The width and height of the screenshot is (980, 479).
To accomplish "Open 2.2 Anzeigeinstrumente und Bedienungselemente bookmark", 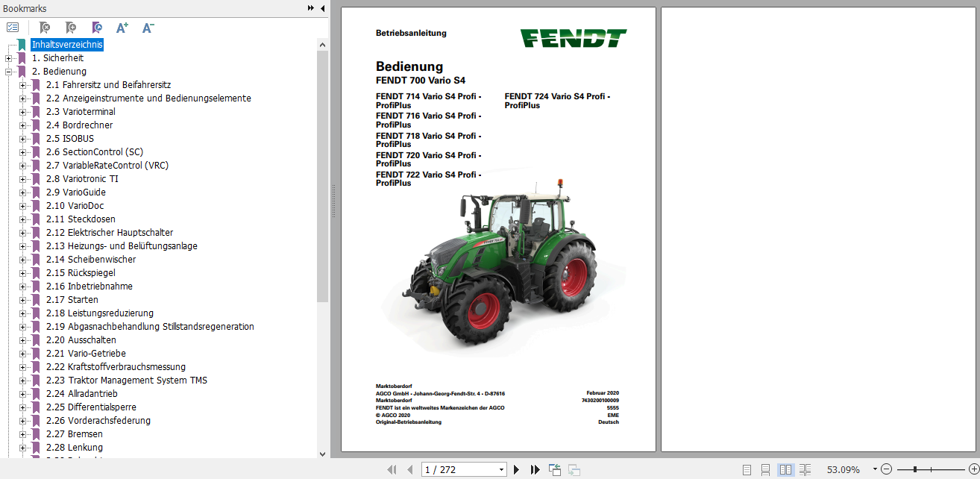I will tap(148, 98).
